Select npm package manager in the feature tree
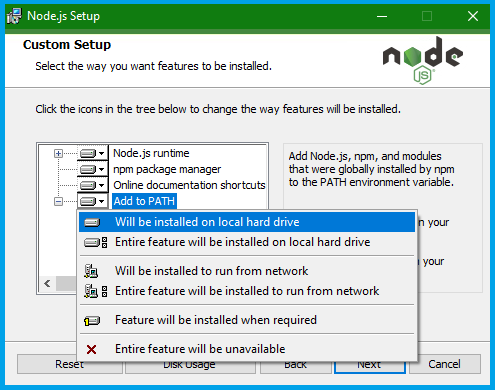This screenshot has width=495, height=390. pyautogui.click(x=167, y=169)
